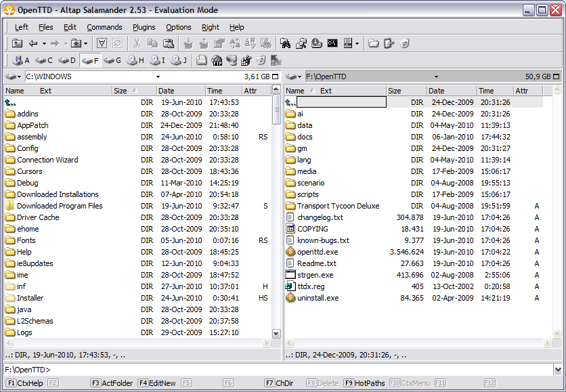Open the Help menu
The image size is (566, 392).
[236, 27]
